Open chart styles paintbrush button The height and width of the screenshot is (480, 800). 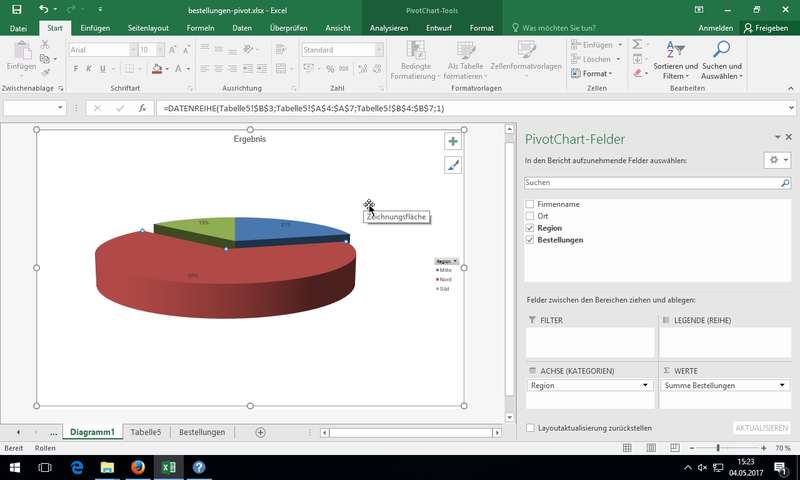click(453, 166)
